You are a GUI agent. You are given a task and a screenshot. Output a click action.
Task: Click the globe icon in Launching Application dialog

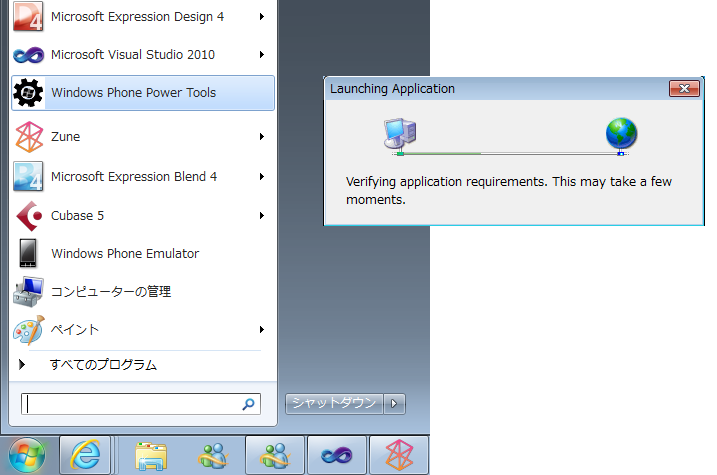pos(621,133)
